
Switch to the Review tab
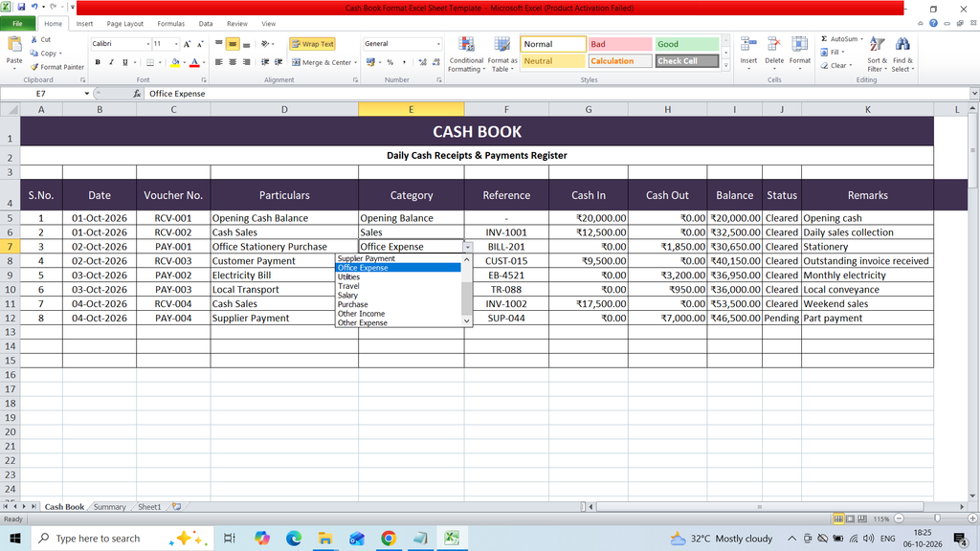click(237, 24)
